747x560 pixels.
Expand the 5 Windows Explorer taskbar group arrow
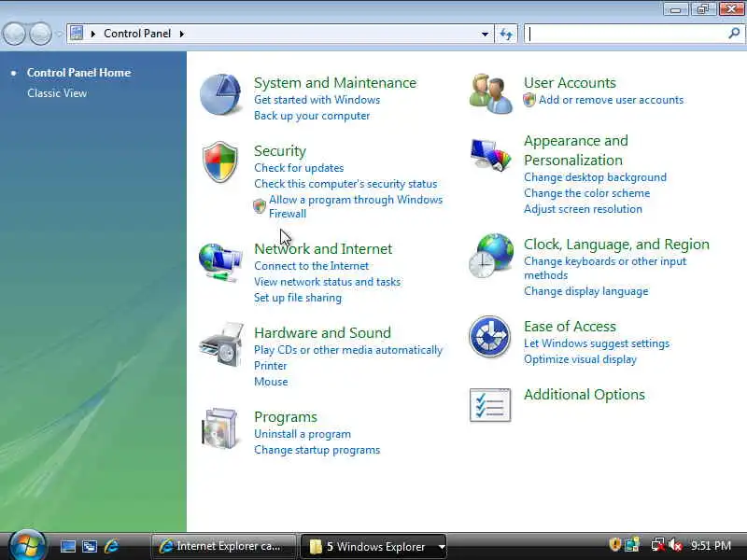point(442,547)
